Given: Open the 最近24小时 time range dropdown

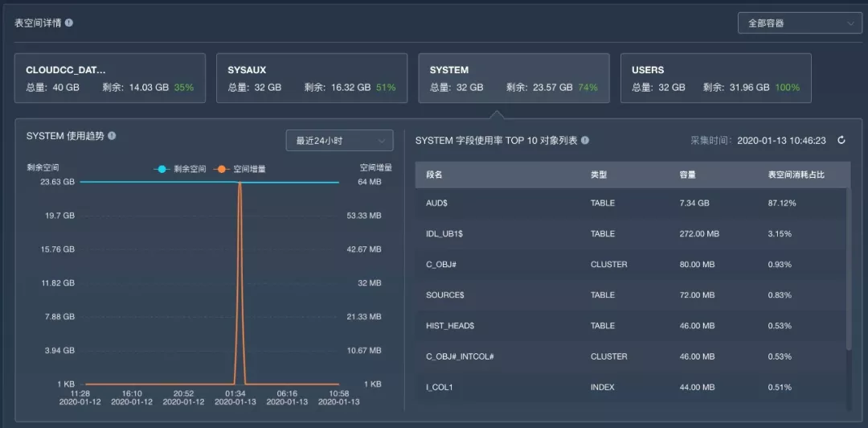Looking at the screenshot, I should 339,140.
